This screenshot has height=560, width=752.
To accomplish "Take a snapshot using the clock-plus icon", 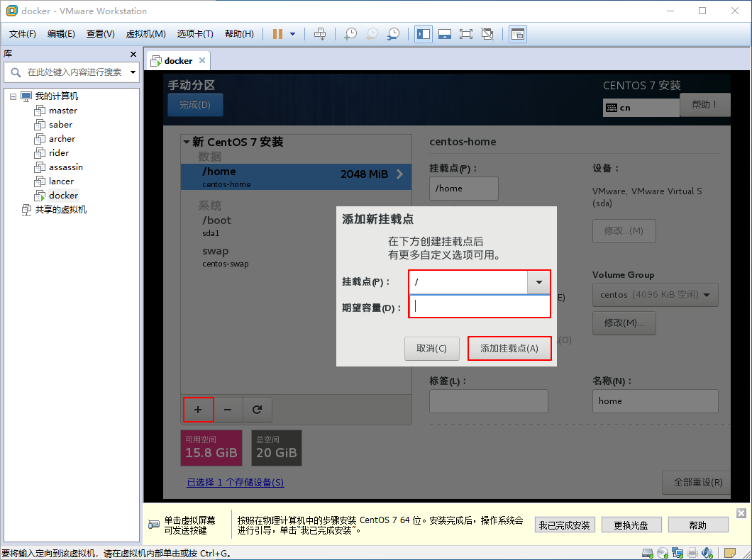I will [350, 34].
